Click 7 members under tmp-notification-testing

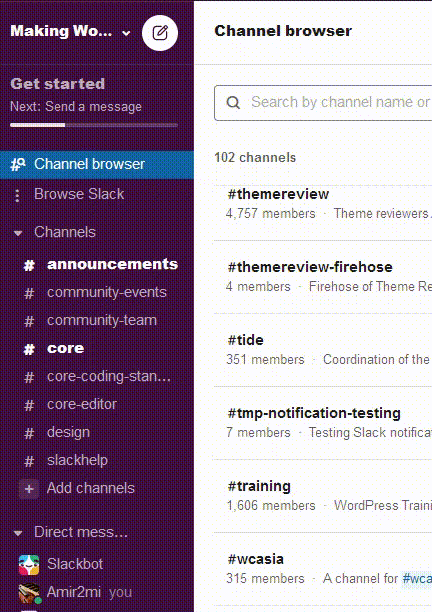coord(258,433)
